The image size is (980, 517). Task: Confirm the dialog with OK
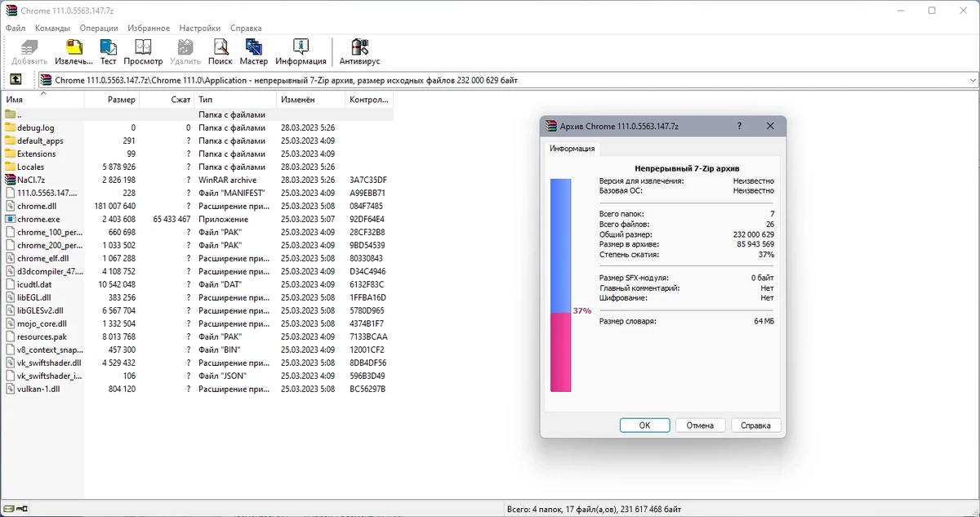(644, 426)
